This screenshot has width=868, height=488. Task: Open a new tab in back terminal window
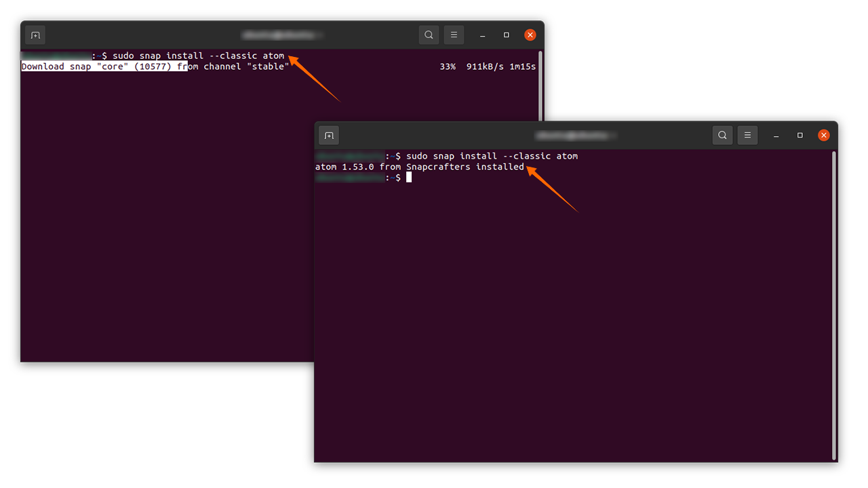(35, 35)
